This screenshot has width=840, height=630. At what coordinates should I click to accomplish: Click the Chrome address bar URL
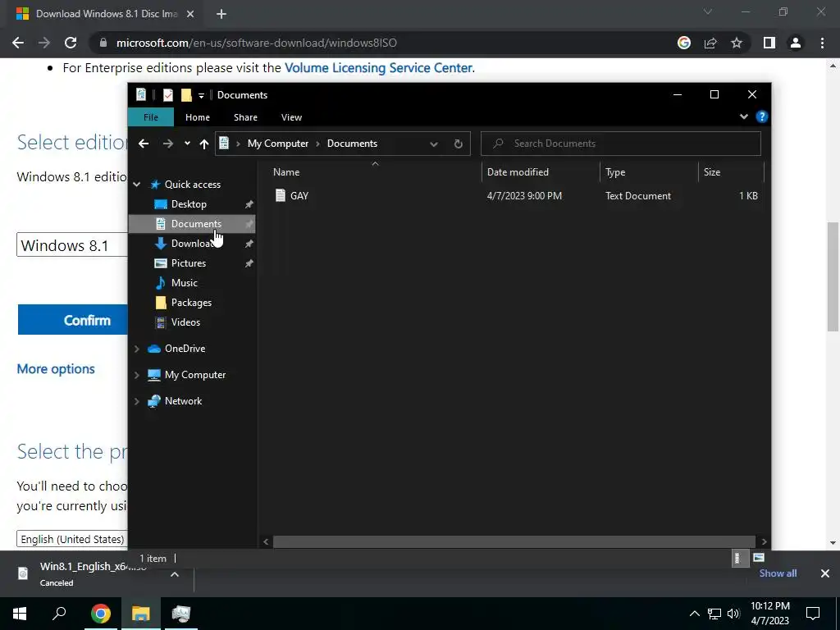[x=256, y=43]
